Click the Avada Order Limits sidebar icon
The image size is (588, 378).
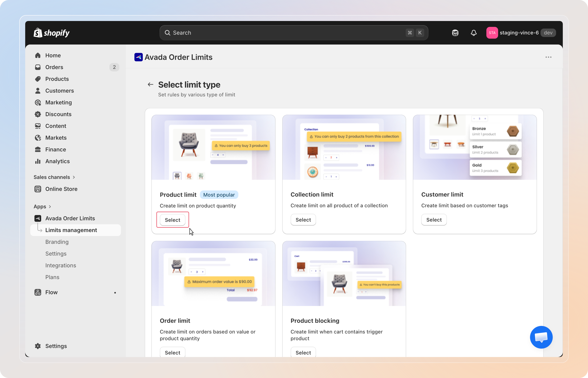[x=38, y=218]
